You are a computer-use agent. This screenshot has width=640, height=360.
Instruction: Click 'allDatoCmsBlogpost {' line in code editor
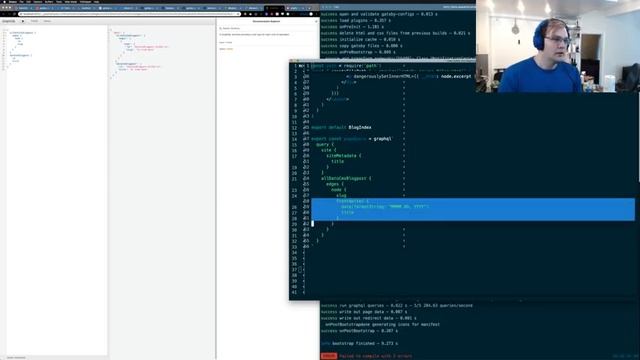(x=346, y=178)
